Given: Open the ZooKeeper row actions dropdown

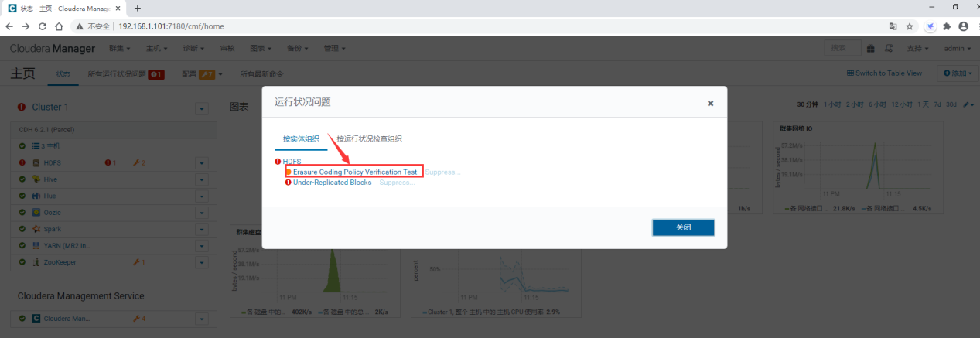Looking at the screenshot, I should [x=202, y=262].
